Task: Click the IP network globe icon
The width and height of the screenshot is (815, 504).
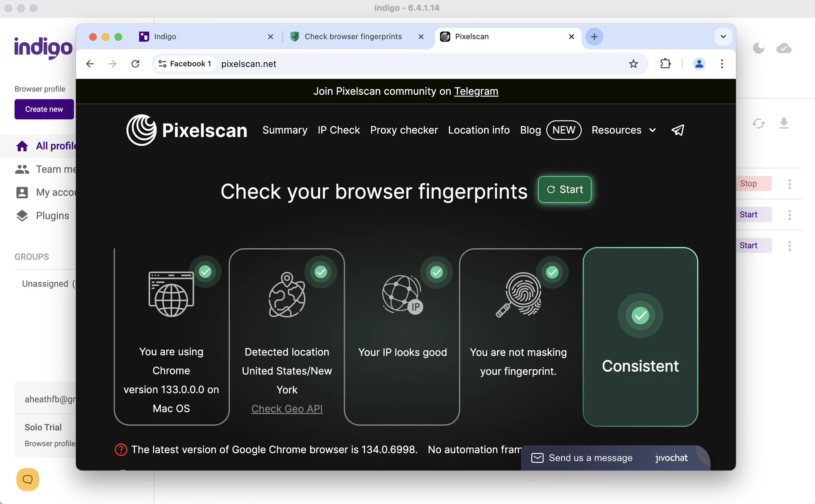Action: pyautogui.click(x=403, y=295)
